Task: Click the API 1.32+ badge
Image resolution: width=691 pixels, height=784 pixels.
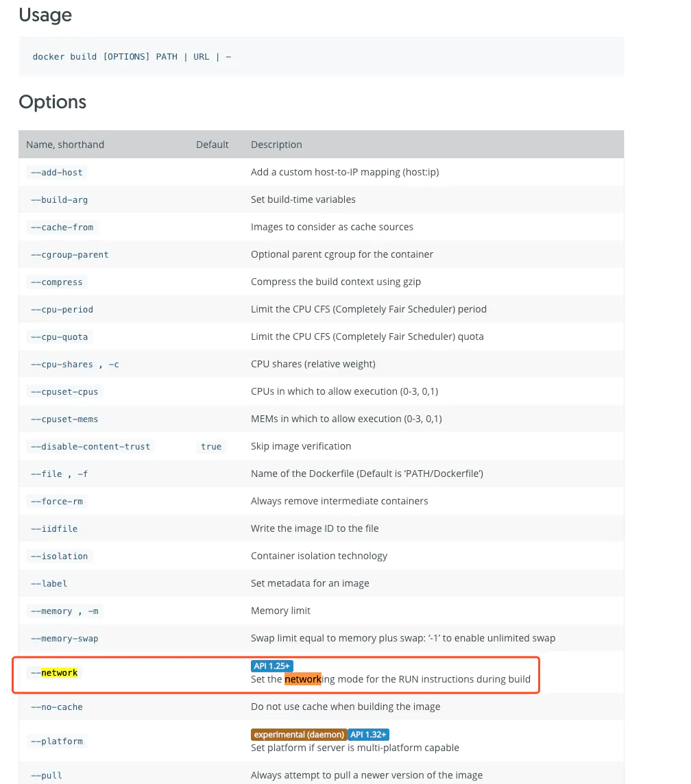Action: click(x=369, y=734)
